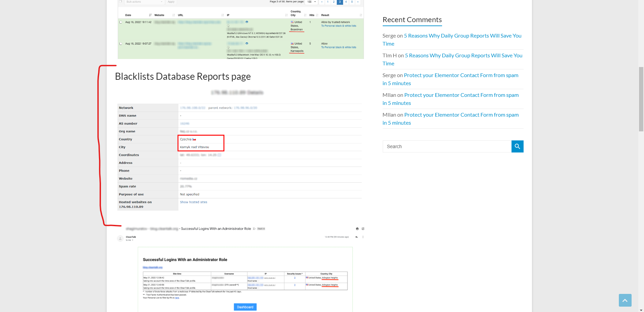The height and width of the screenshot is (312, 644).
Task: Click the CleanTalk sender avatar icon
Action: (120, 238)
